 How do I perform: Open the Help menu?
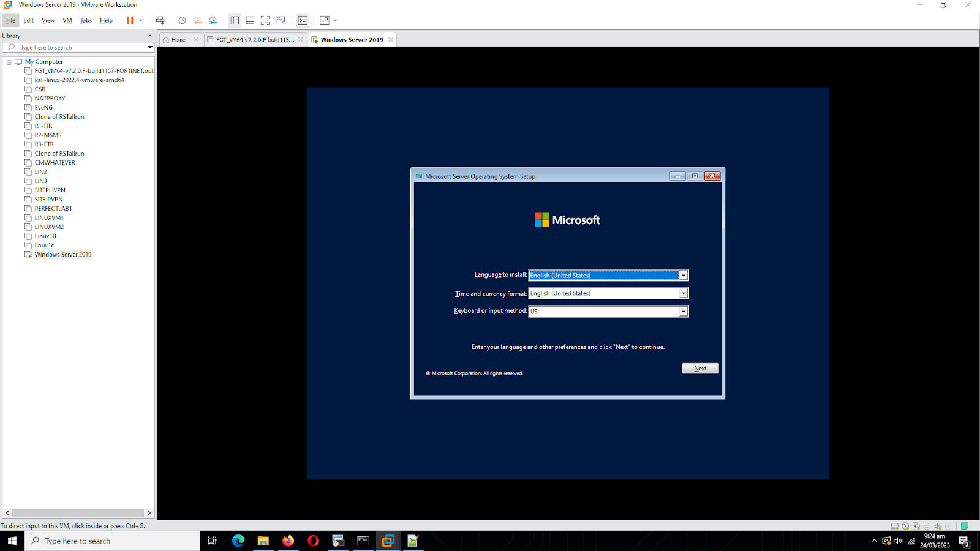tap(106, 20)
